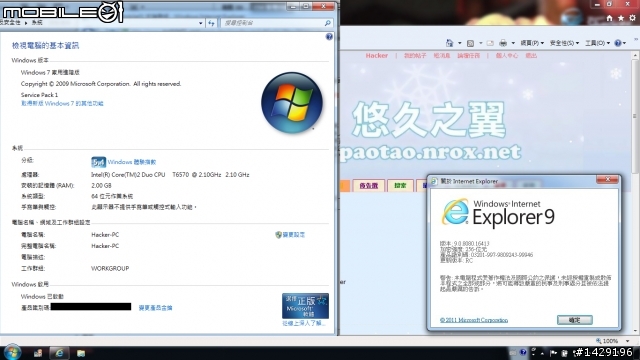This screenshot has height=360, width=640.
Task: Click the blue help icon in System window
Action: point(329,37)
